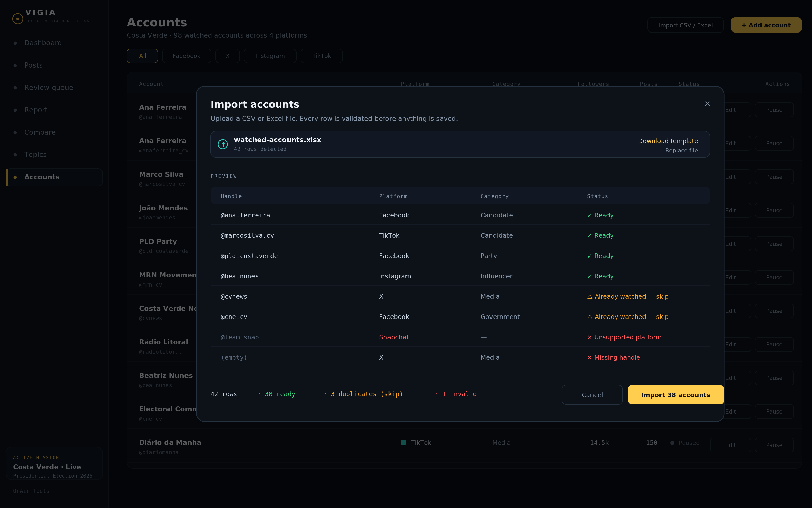Click the @bea.nunes preview handle
Screen dimensions: 812x508
pyautogui.click(x=240, y=276)
